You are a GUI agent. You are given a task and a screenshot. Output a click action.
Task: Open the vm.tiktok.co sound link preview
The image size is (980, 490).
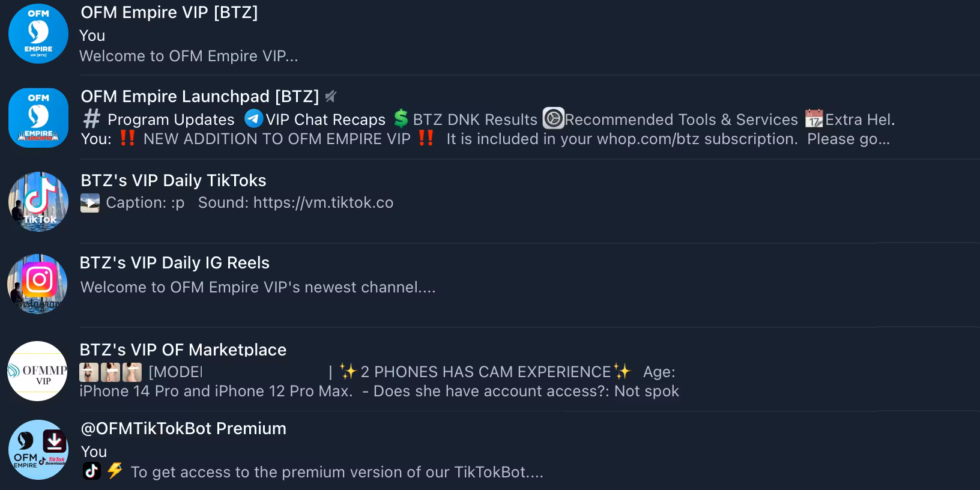pos(323,203)
